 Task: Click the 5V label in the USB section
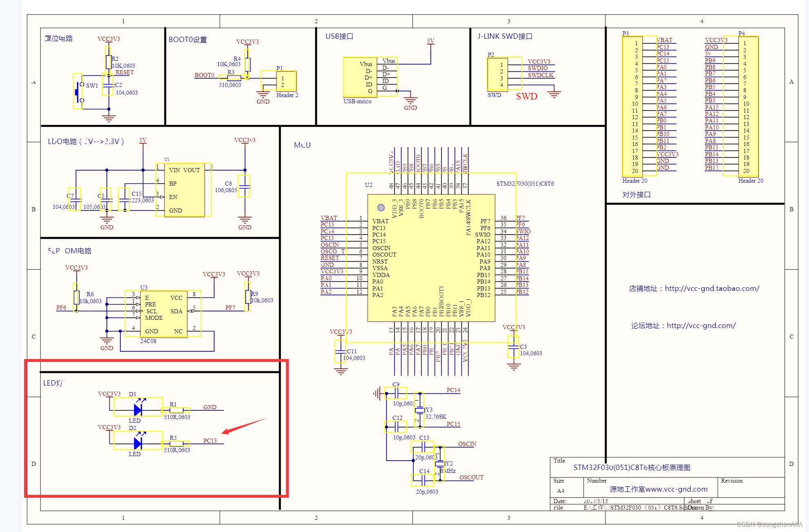pos(430,41)
